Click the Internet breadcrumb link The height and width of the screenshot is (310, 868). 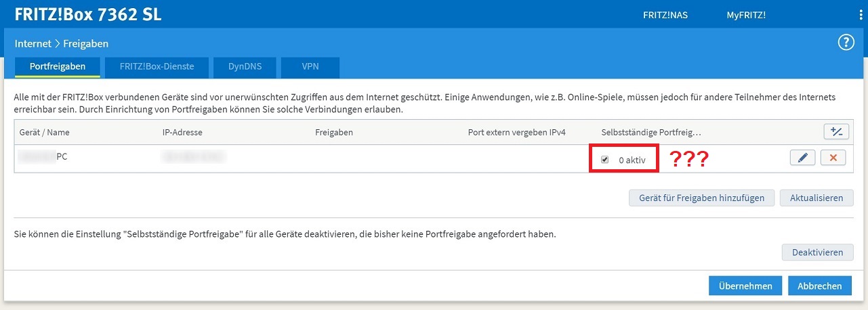[x=33, y=43]
